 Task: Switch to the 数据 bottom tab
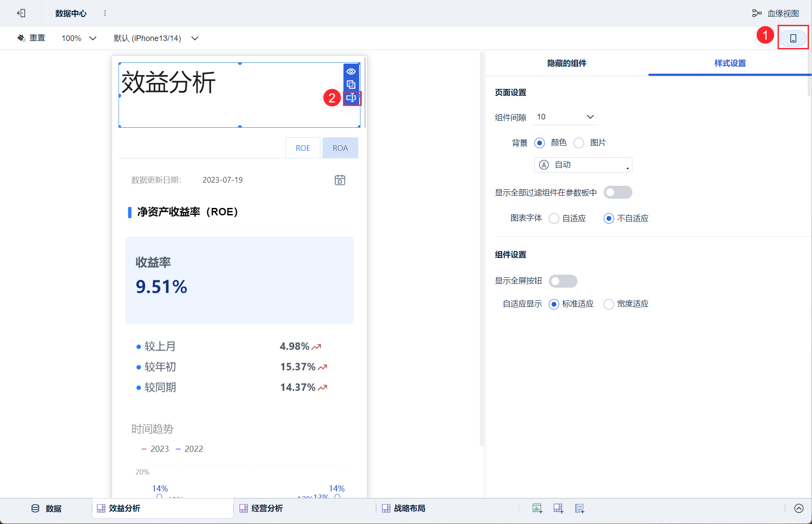click(46, 508)
